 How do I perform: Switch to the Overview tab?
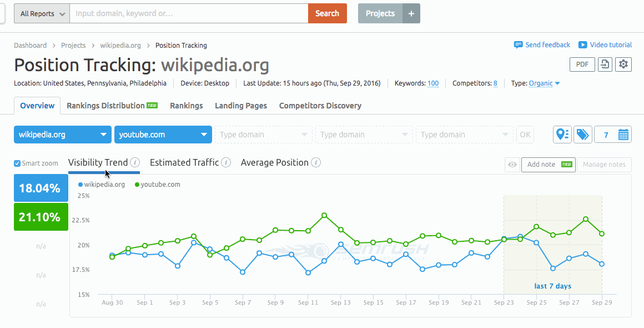tap(37, 106)
